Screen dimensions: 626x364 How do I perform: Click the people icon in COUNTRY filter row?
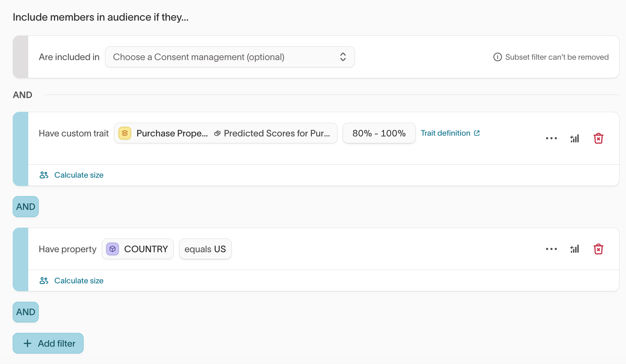pos(44,281)
